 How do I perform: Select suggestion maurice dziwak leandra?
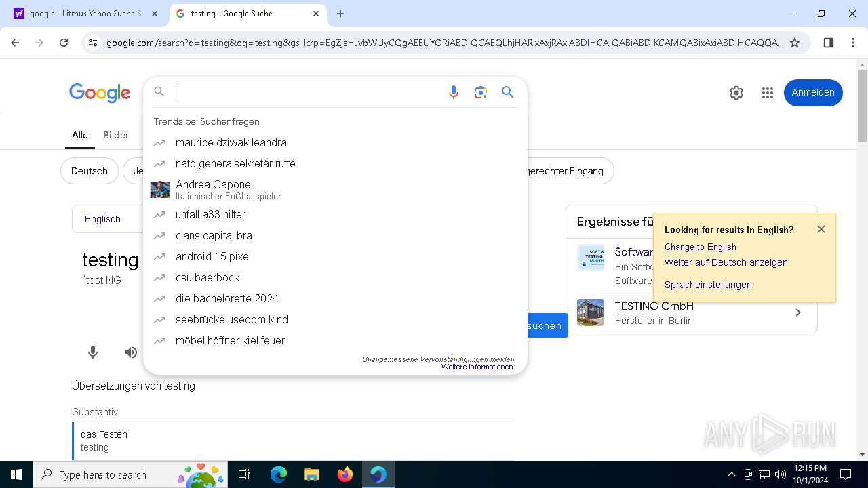click(x=335, y=142)
